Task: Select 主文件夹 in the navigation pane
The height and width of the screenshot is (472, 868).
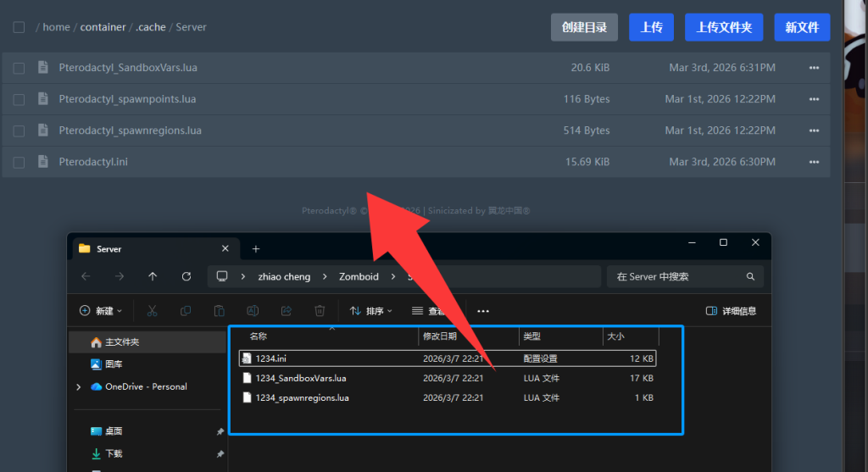Action: click(121, 342)
